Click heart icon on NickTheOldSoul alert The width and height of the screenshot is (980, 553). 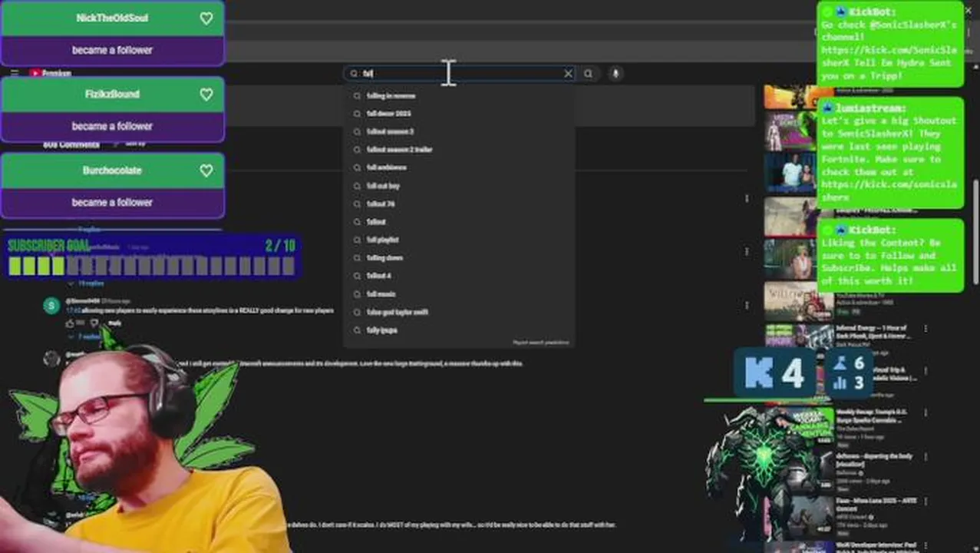(206, 18)
